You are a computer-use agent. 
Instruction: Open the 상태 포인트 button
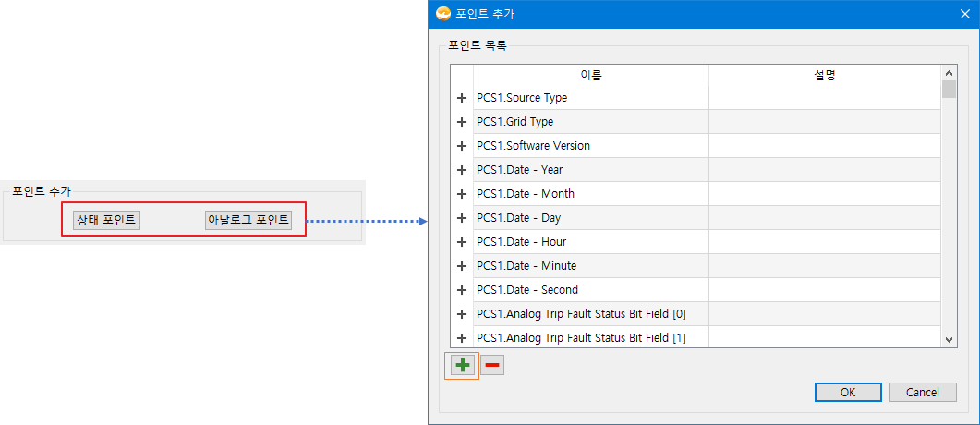point(106,220)
